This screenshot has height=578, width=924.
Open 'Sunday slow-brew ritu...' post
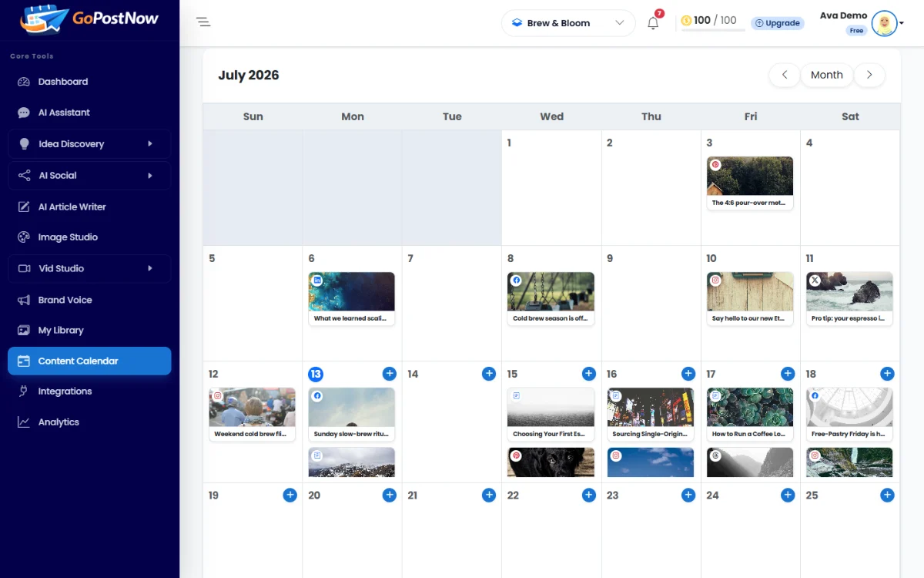[352, 415]
